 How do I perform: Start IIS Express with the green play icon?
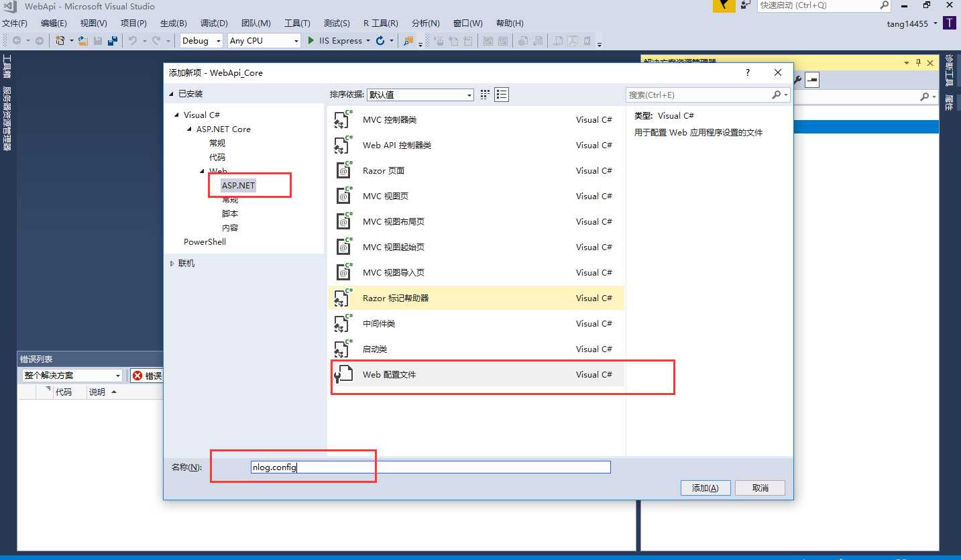click(x=311, y=41)
